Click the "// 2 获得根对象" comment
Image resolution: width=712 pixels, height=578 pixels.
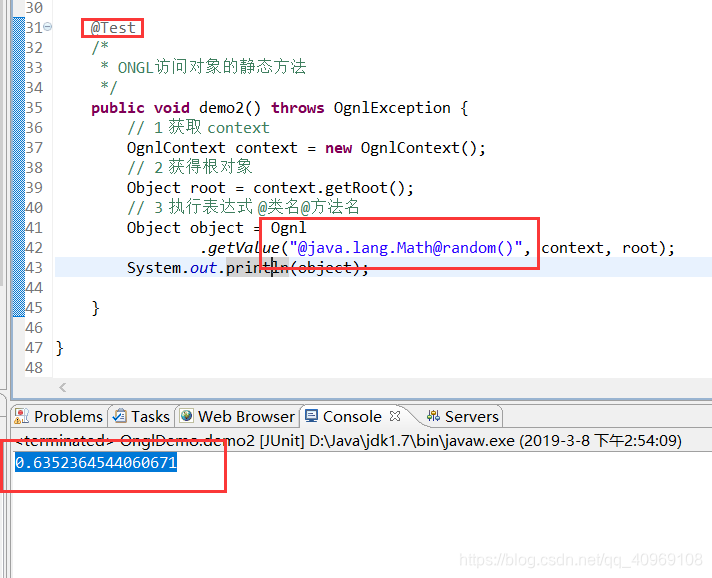[x=190, y=167]
